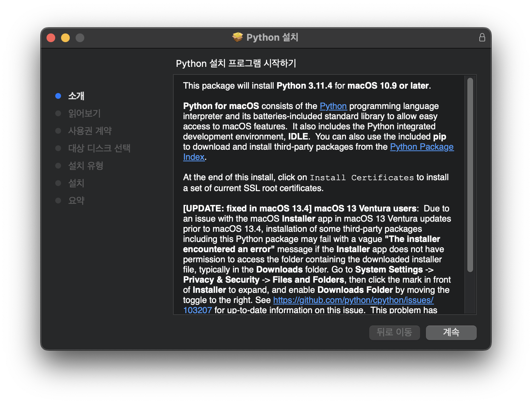This screenshot has height=404, width=532.
Task: Select the 설치 step in sidebar
Action: click(76, 183)
